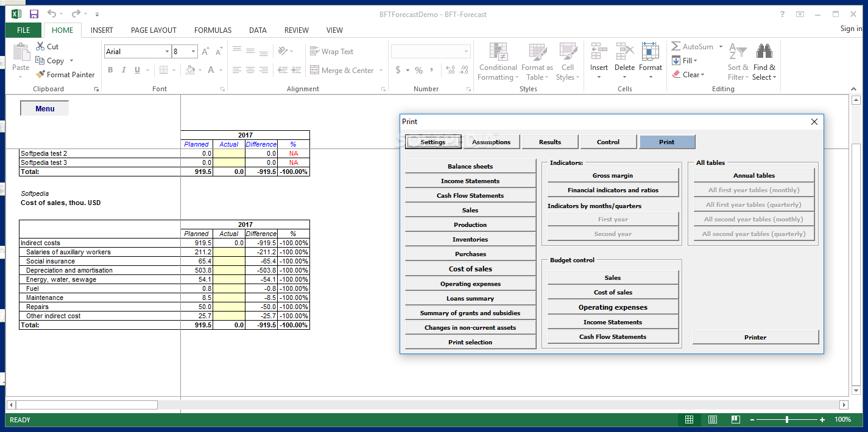Switch to Page Layout view in status bar
This screenshot has height=432, width=868.
[712, 420]
